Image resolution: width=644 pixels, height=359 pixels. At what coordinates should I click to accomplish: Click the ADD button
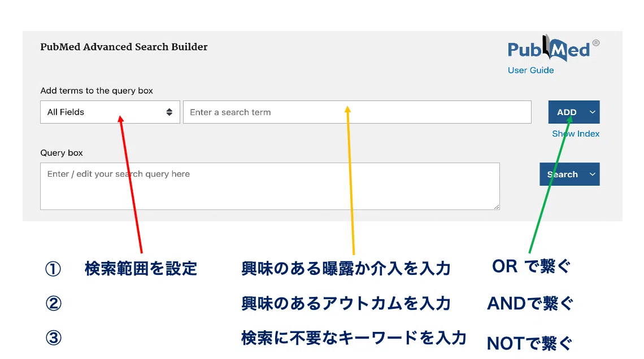click(567, 112)
